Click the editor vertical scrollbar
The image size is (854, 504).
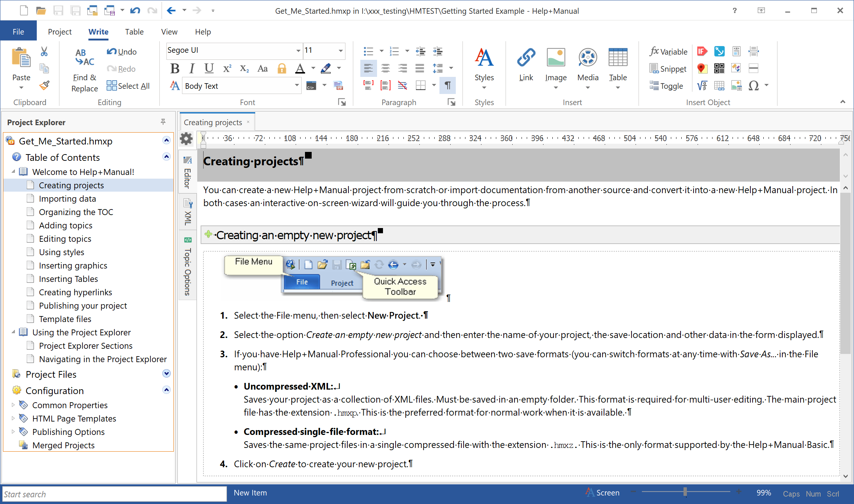[x=845, y=273]
